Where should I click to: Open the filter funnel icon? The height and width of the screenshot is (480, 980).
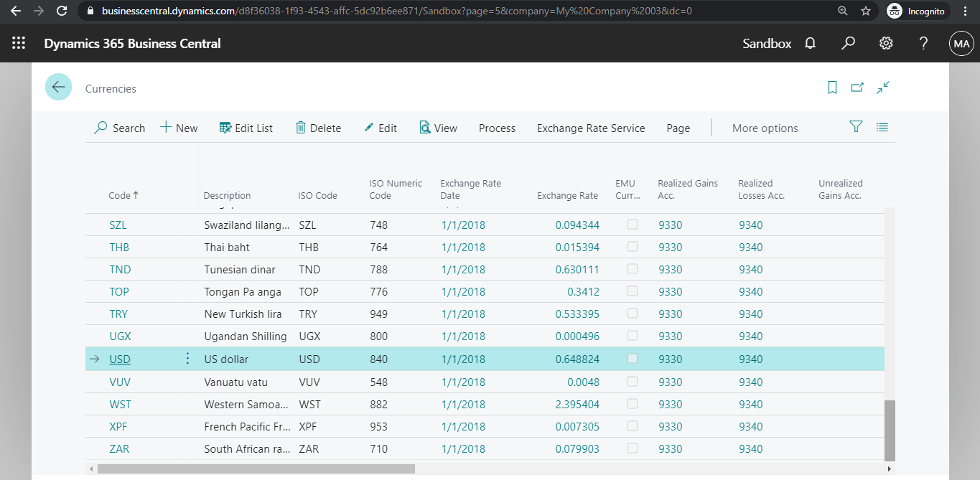point(856,126)
